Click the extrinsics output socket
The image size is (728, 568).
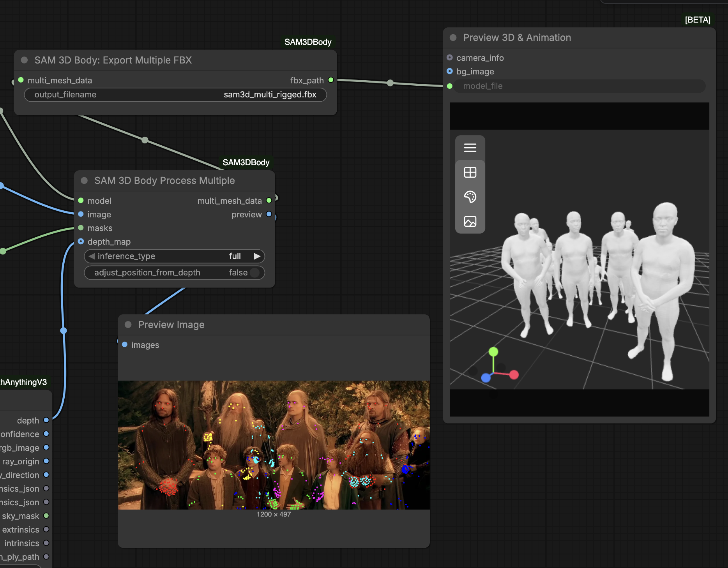click(46, 529)
